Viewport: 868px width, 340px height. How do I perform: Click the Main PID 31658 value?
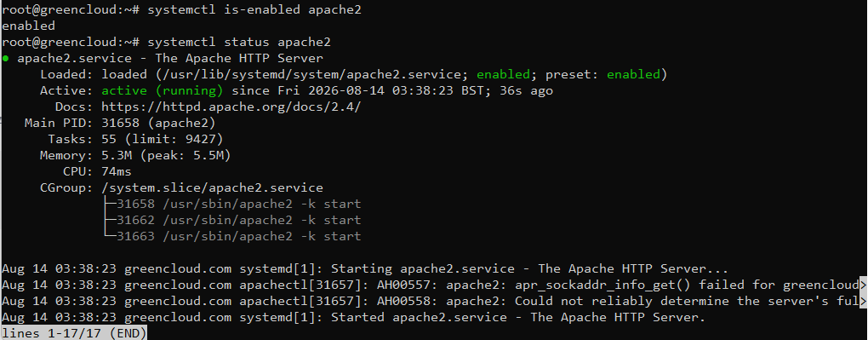158,123
